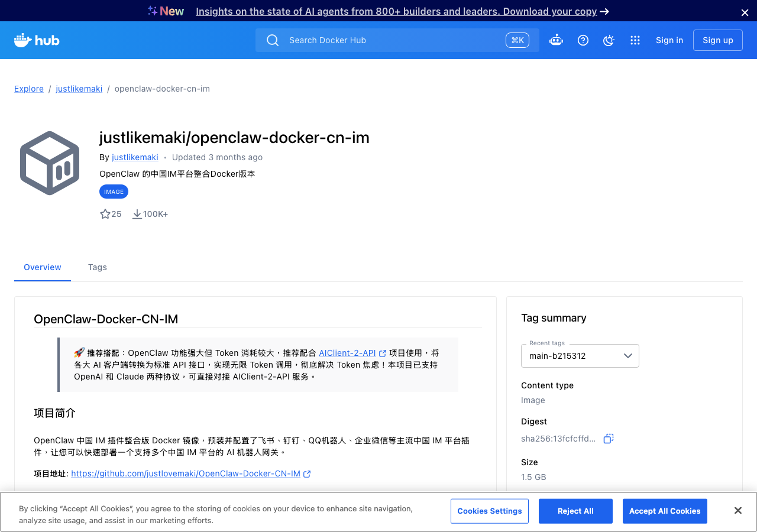
Task: Go to Explore breadcrumb
Action: point(29,89)
